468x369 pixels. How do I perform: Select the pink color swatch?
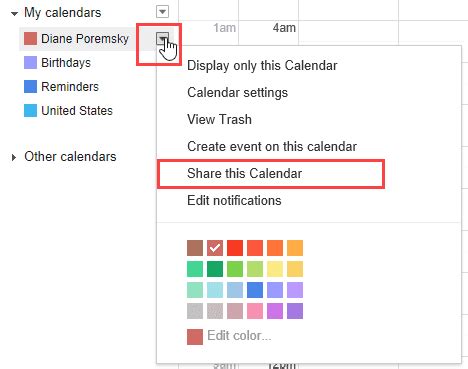pyautogui.click(x=255, y=311)
